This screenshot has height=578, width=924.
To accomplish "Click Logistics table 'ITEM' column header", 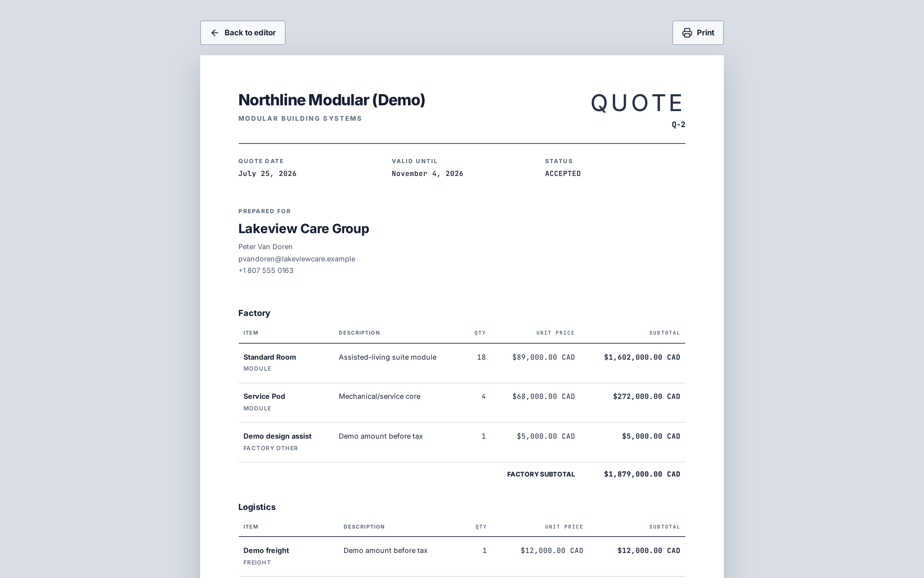I will pos(251,527).
